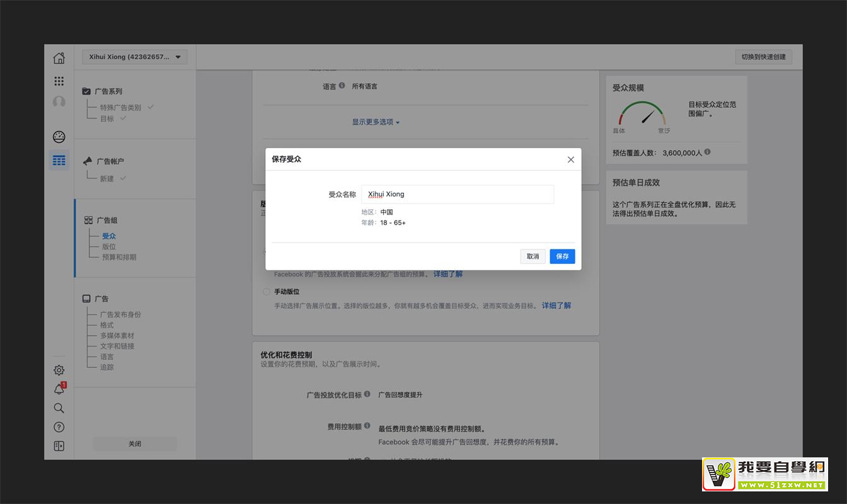
Task: Click 切换到快速创建 button
Action: [763, 57]
